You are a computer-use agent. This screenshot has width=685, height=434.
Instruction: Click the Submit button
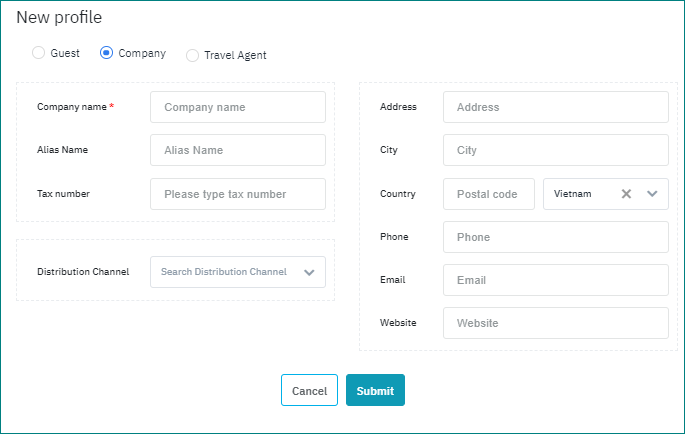pyautogui.click(x=375, y=390)
